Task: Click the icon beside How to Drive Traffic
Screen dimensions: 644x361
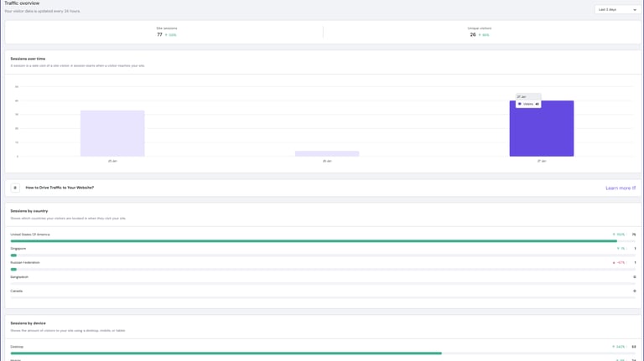Action: (x=15, y=188)
